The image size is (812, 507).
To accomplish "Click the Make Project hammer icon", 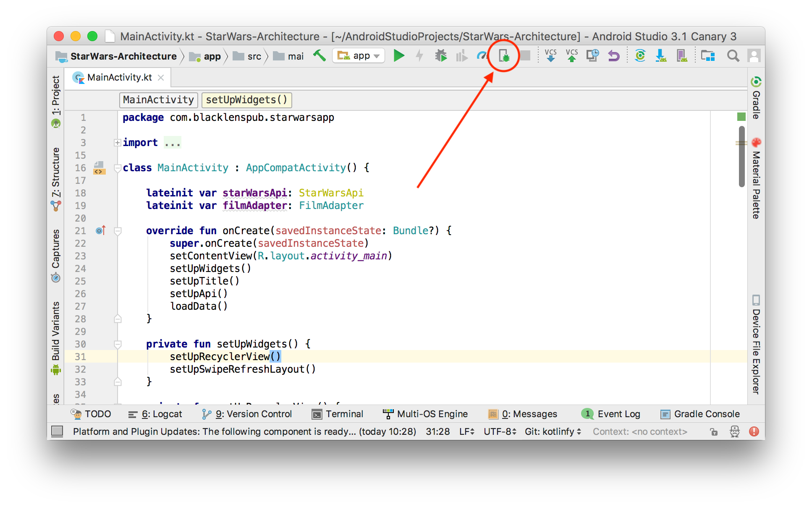I will (x=320, y=55).
